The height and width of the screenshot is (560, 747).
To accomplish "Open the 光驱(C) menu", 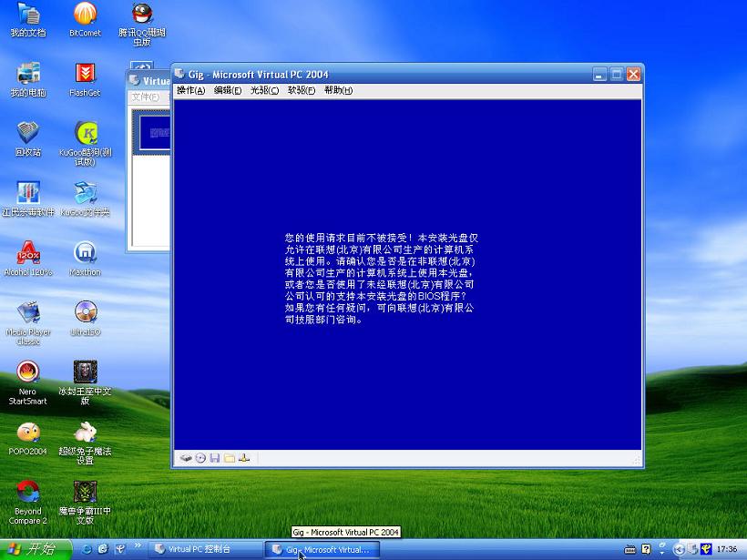I will point(264,90).
